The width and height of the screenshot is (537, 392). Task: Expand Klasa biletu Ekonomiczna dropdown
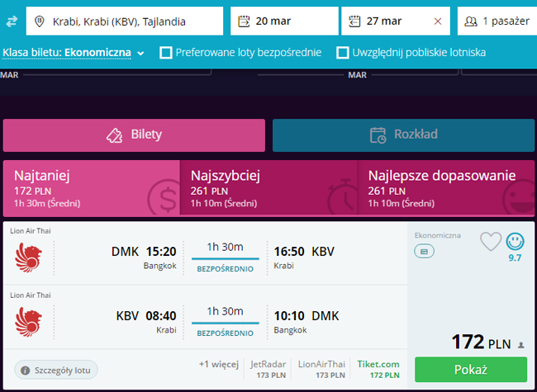74,53
